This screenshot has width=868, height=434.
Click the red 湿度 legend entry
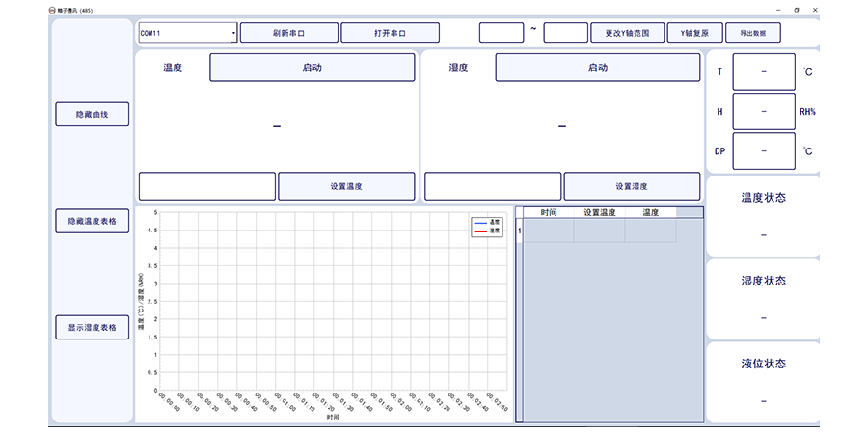pos(487,231)
